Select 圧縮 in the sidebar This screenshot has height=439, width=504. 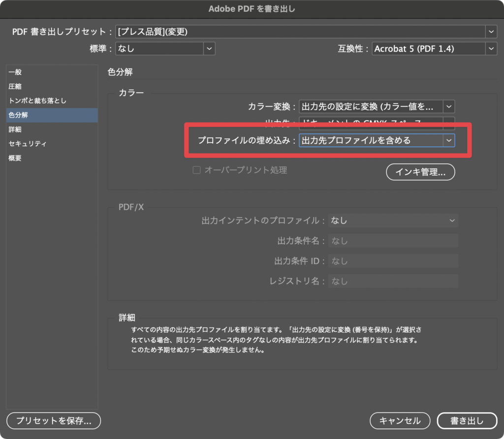[x=15, y=87]
